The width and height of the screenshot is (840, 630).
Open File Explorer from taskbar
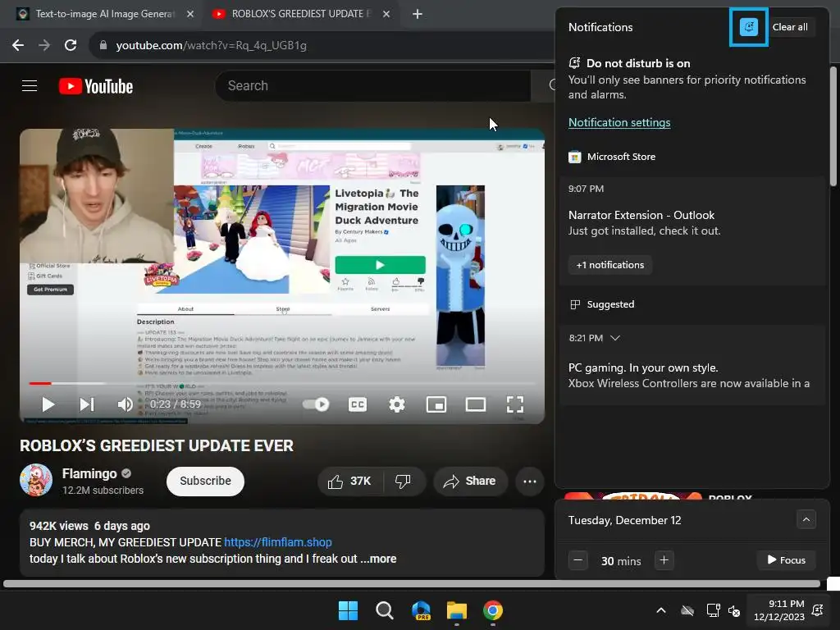[x=457, y=610]
